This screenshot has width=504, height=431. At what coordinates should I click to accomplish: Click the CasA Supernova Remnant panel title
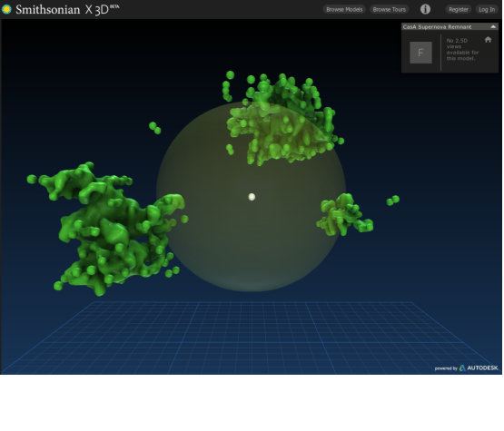click(437, 27)
